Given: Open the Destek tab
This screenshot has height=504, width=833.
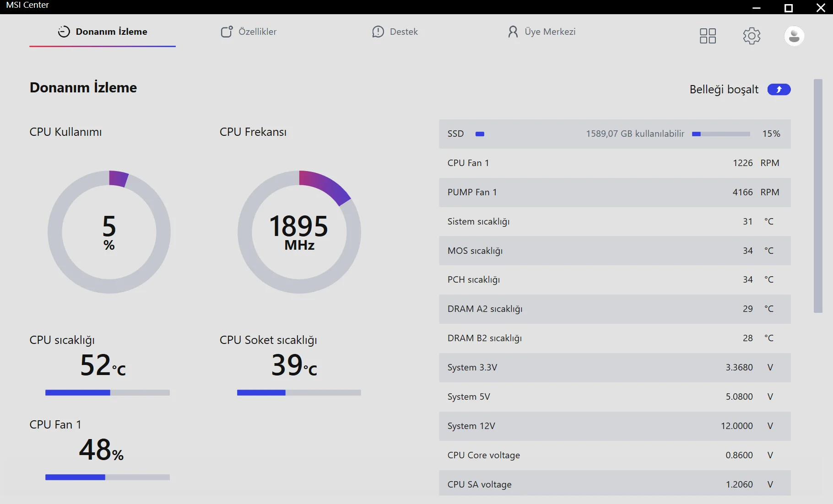Looking at the screenshot, I should 395,32.
